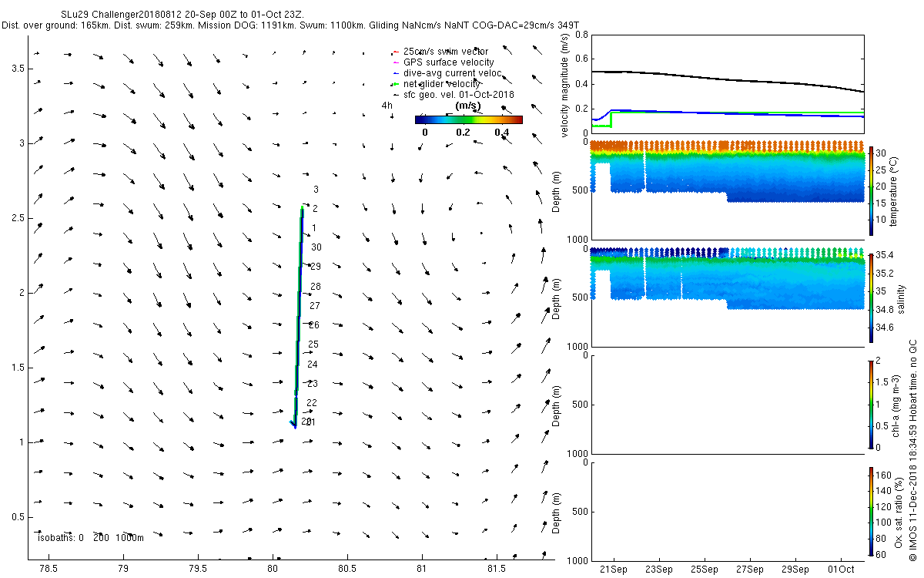Click the "Ox. sat. ratio (%)" colorbar label

click(x=899, y=511)
